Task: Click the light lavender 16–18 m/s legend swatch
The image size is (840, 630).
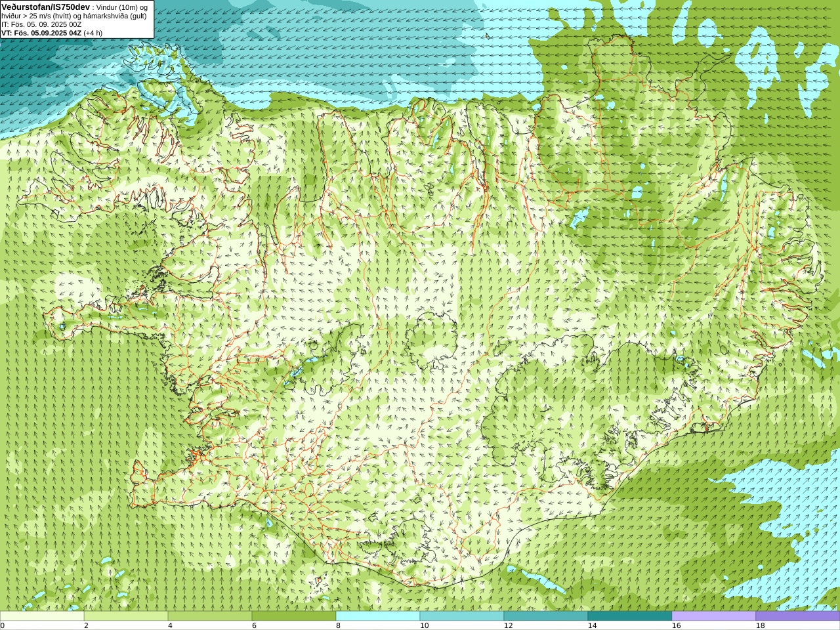Action: (x=714, y=616)
